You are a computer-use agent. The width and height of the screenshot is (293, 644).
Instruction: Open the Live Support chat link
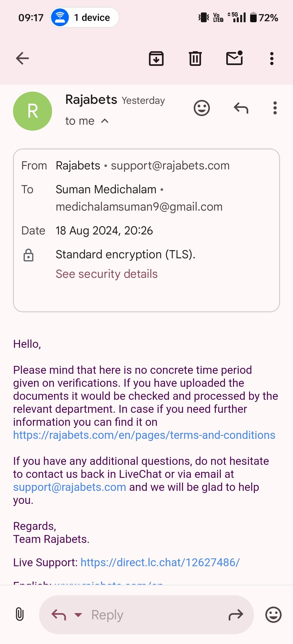[160, 562]
